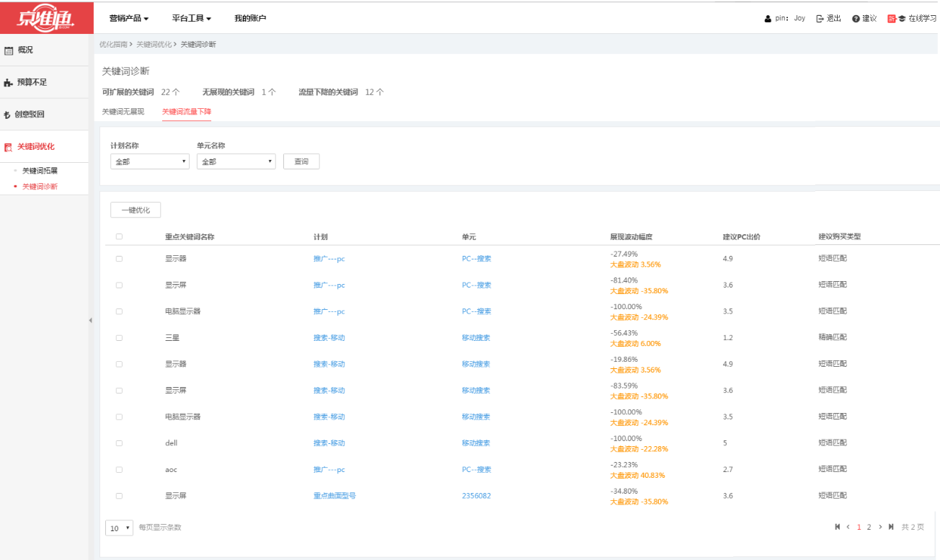
Task: Expand the 单元名称 dropdown
Action: [236, 161]
